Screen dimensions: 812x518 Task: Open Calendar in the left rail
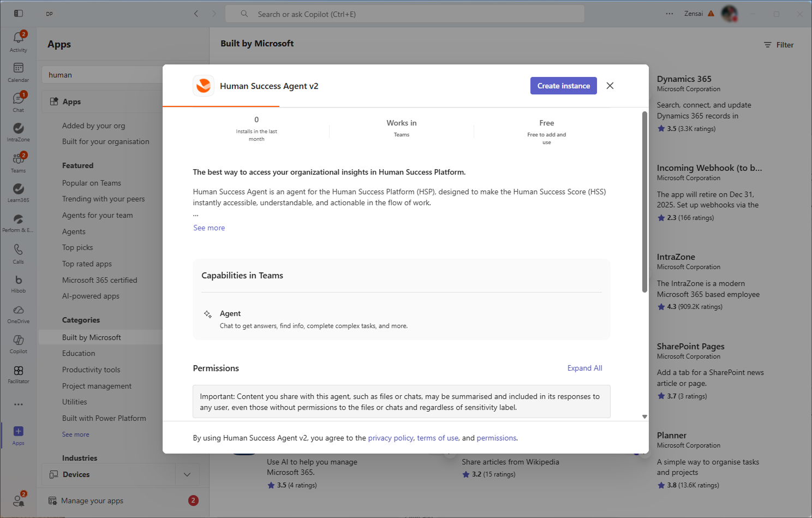[18, 72]
